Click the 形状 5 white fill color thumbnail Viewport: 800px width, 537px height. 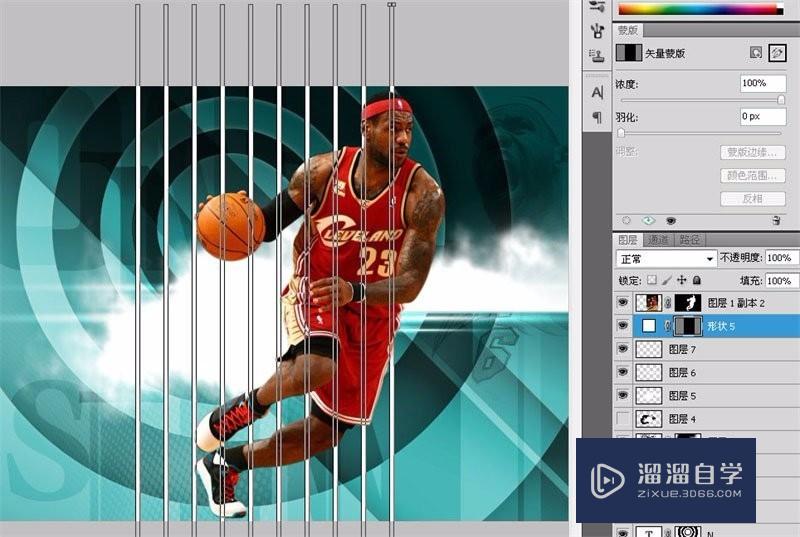pos(648,325)
